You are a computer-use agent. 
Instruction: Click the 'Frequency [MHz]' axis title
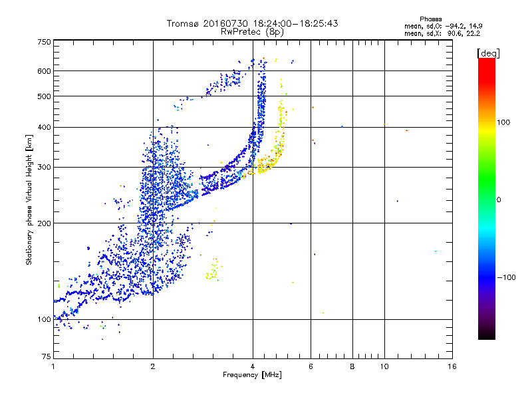click(252, 375)
